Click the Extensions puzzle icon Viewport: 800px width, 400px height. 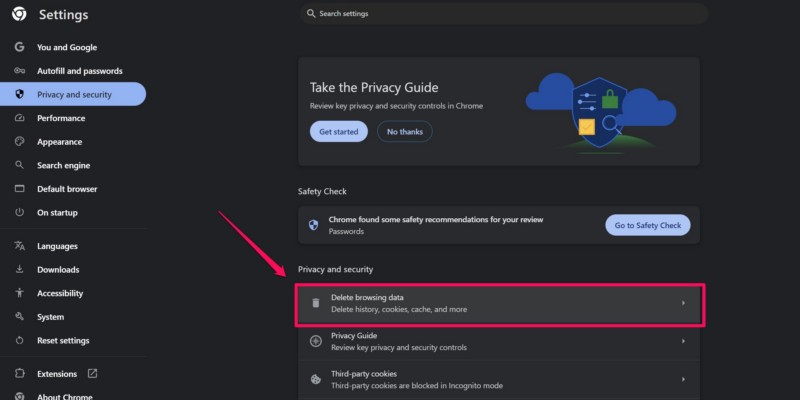(19, 374)
